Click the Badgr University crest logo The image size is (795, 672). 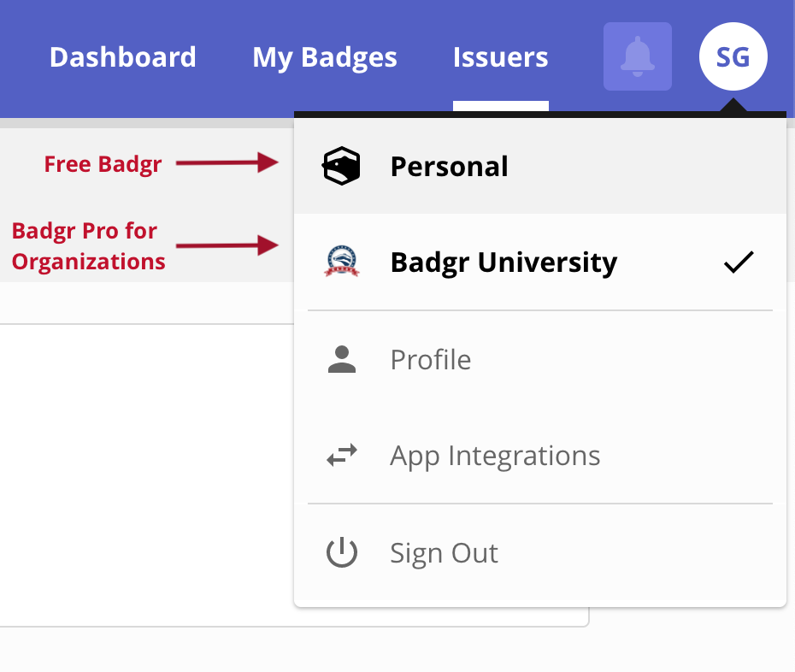pyautogui.click(x=341, y=262)
